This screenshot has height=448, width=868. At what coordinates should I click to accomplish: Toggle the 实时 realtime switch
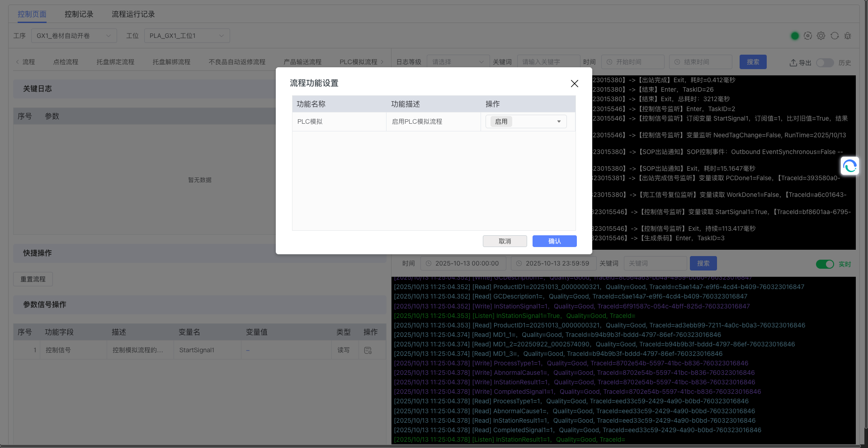pos(825,264)
